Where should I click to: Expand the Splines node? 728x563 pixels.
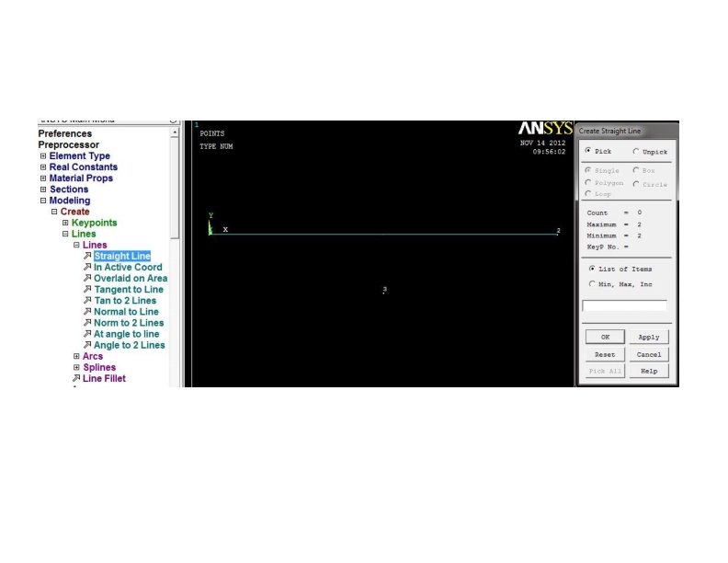point(76,367)
